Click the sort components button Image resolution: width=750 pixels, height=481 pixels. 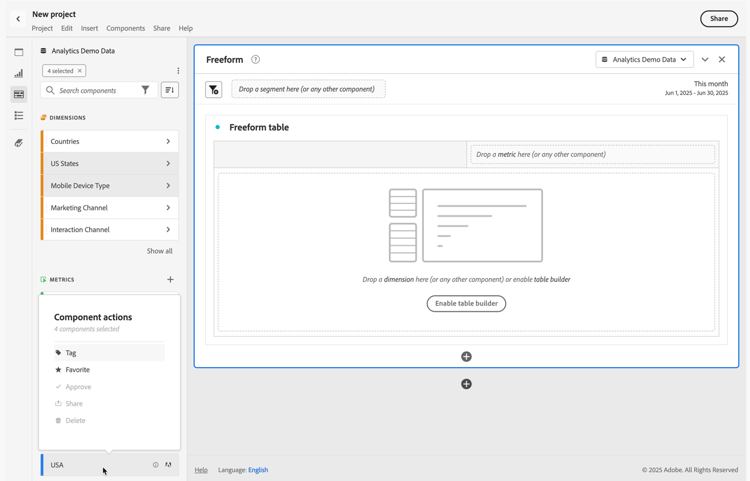[x=170, y=90]
